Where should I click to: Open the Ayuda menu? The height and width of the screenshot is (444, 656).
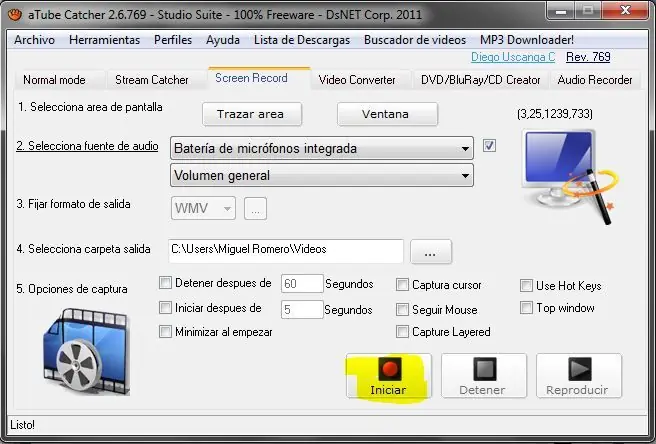(x=223, y=40)
